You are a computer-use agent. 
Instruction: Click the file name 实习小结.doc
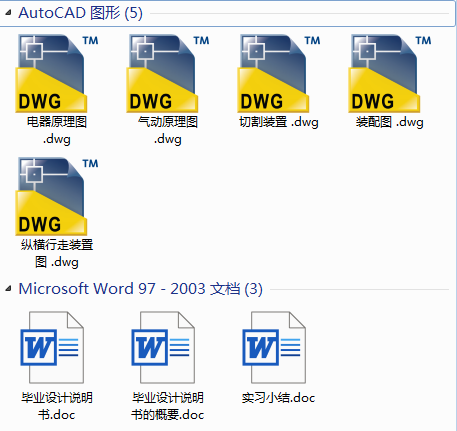point(279,398)
